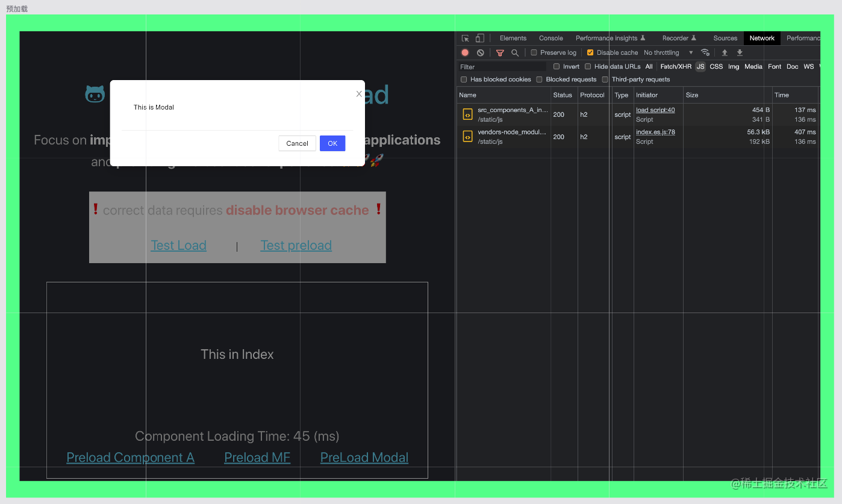Enable the Preserve log checkbox
842x504 pixels.
(534, 52)
